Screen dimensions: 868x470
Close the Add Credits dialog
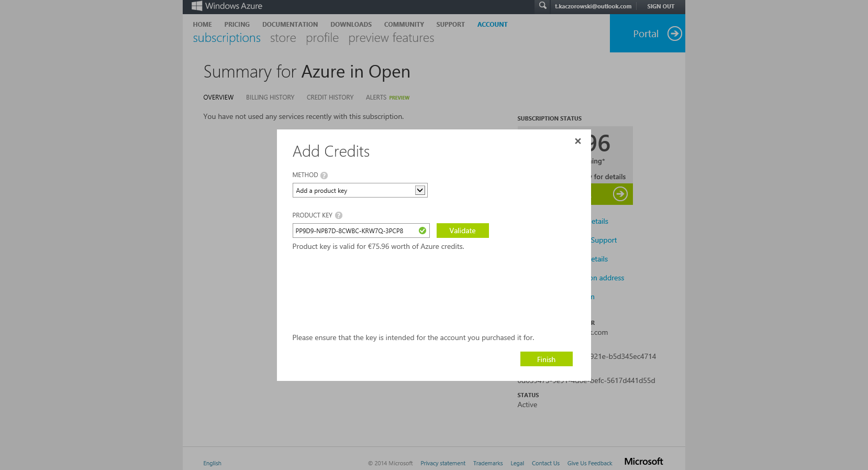pos(578,141)
